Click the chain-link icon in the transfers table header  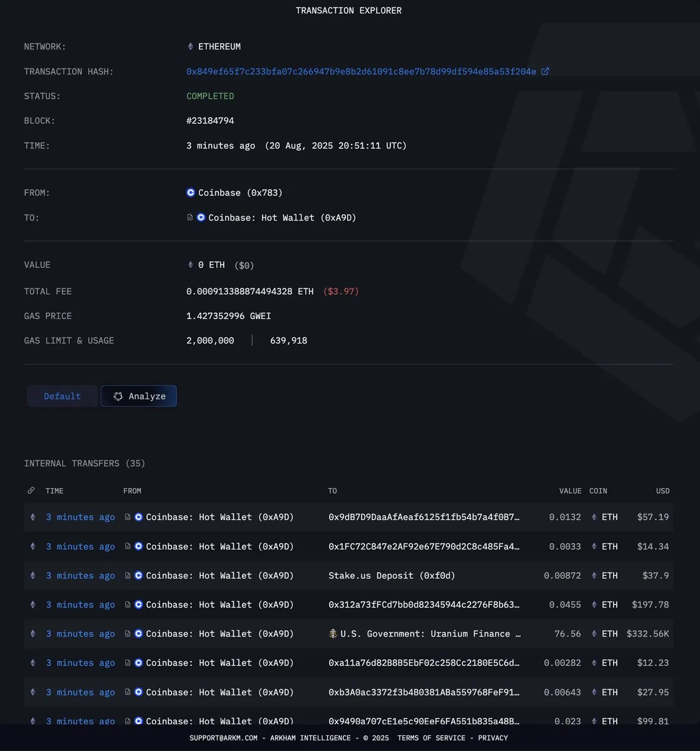click(x=31, y=491)
